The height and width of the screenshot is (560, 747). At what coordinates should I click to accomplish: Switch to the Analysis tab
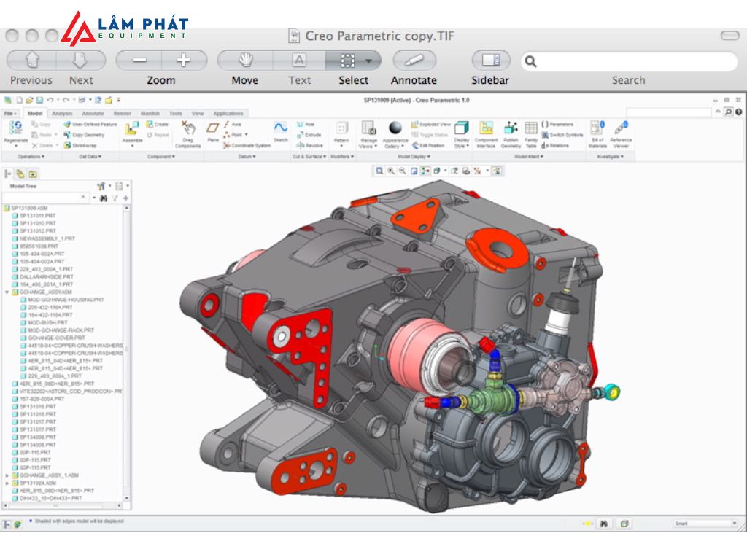62,113
